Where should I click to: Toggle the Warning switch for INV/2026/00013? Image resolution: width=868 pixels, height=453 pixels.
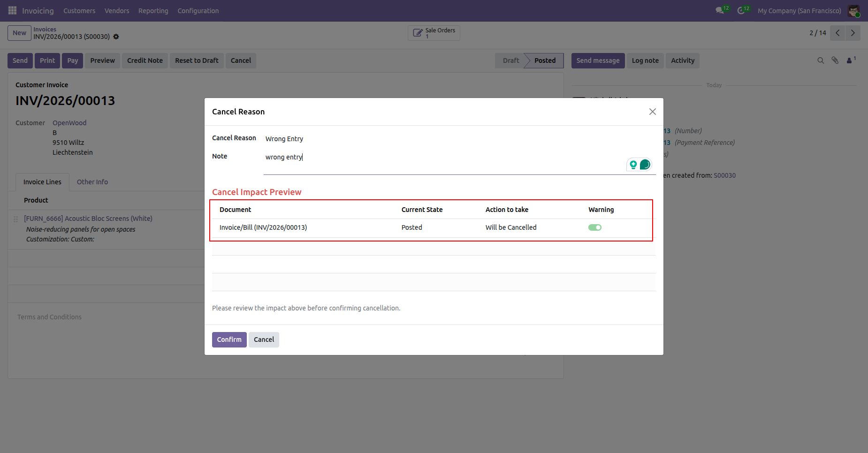click(x=595, y=227)
